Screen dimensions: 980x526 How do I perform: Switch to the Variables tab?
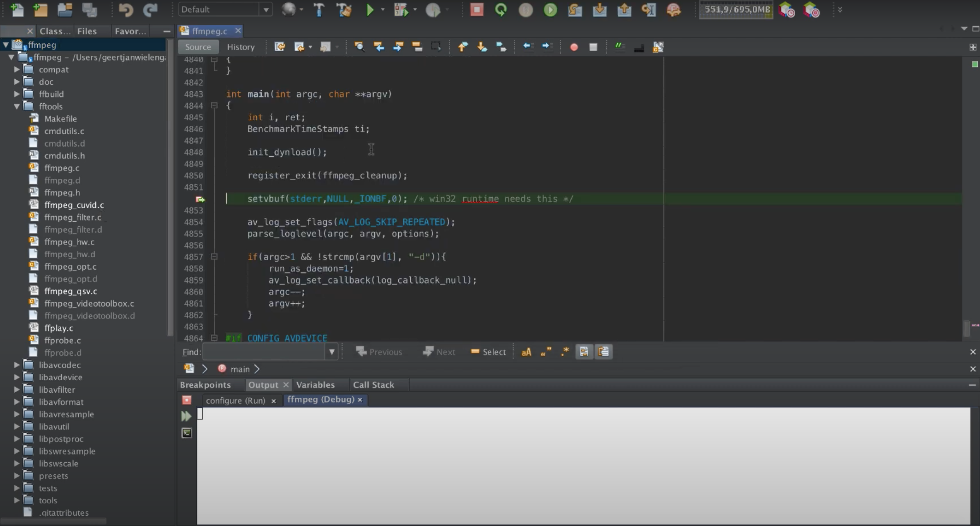click(x=315, y=385)
